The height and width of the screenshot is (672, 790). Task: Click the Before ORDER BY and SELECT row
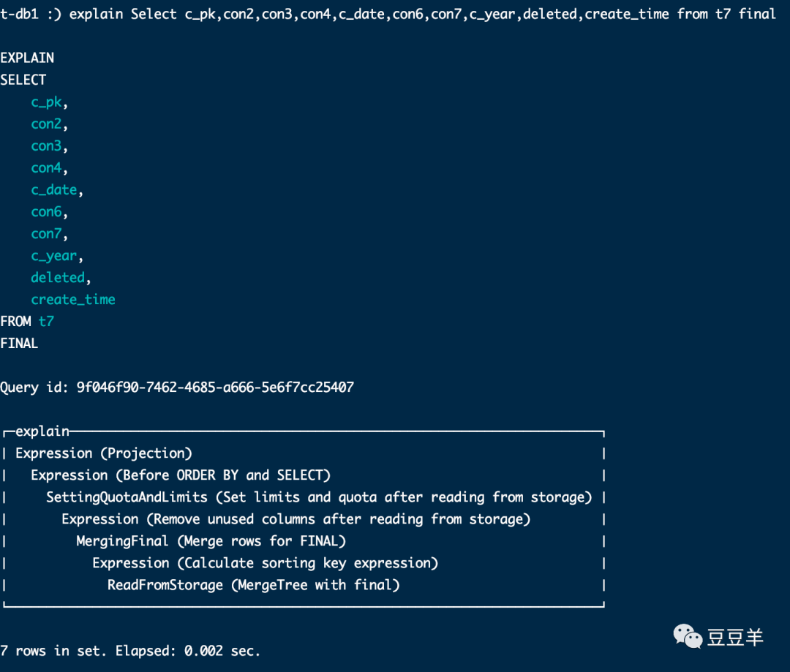point(181,475)
